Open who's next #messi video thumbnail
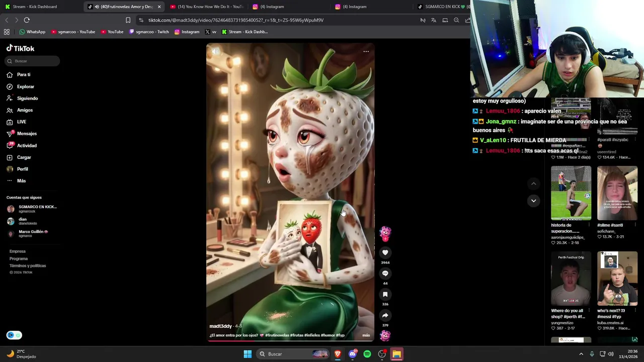This screenshot has height=362, width=644. coord(617,279)
